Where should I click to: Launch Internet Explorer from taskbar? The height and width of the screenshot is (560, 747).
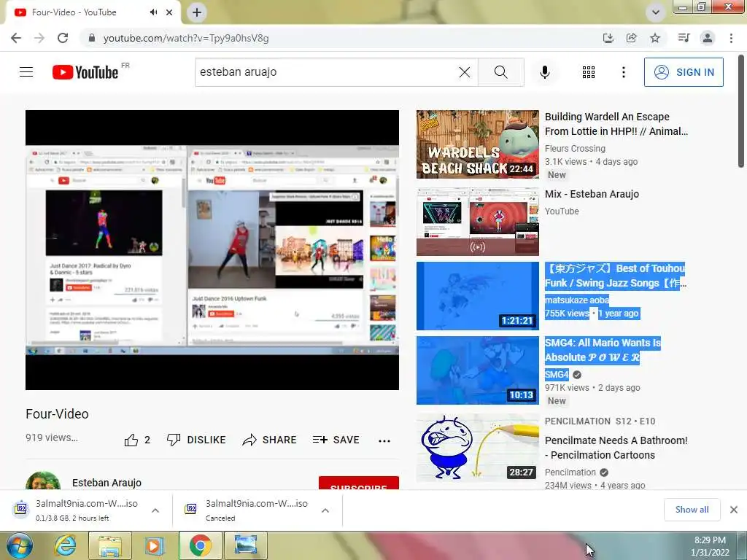point(65,545)
